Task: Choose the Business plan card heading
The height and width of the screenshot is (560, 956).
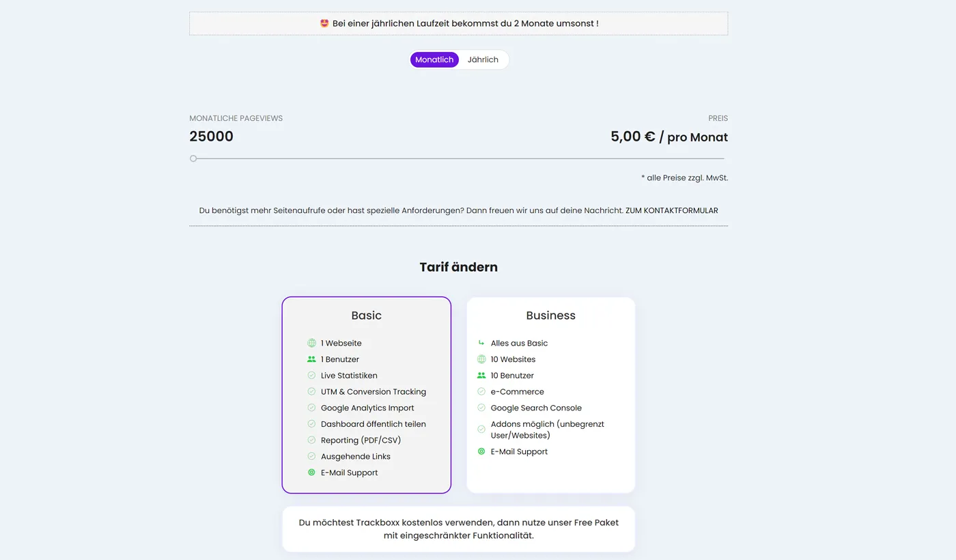Action: tap(550, 316)
